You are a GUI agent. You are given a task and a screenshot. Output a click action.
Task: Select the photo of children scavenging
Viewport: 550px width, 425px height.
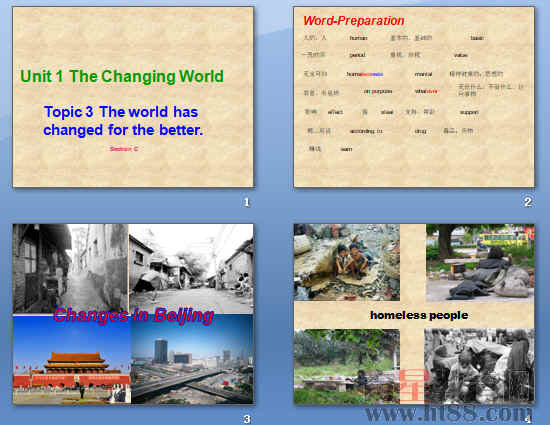tap(347, 263)
